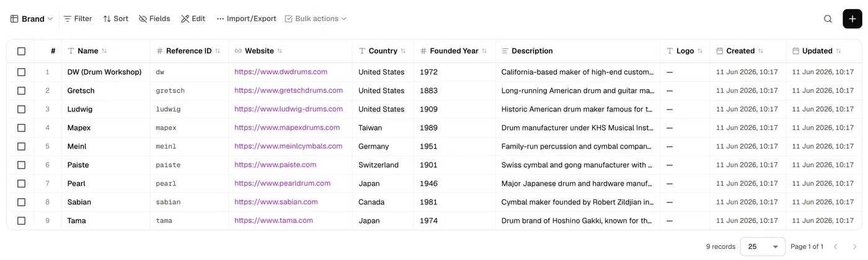Viewport: 868px width, 260px height.
Task: Click the 'Family-run percussion' description cell
Action: [578, 146]
